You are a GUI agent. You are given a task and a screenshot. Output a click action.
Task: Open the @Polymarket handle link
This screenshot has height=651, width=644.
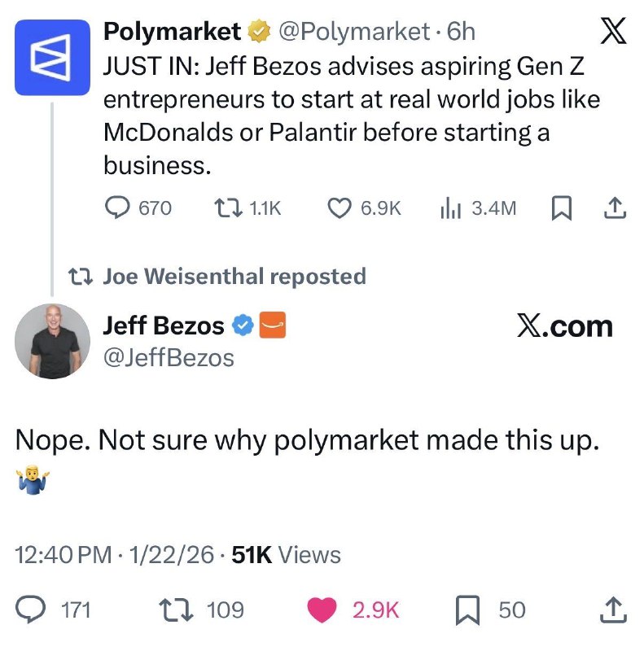coord(353,33)
